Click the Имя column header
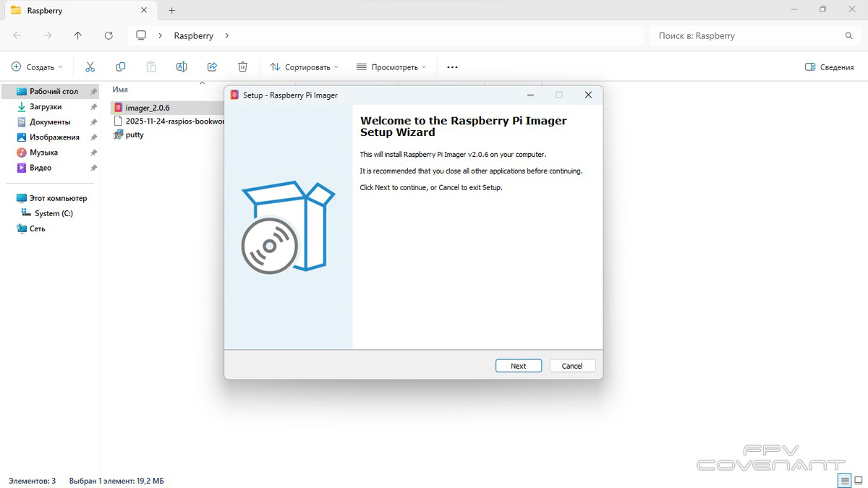This screenshot has width=868, height=488. click(x=120, y=90)
